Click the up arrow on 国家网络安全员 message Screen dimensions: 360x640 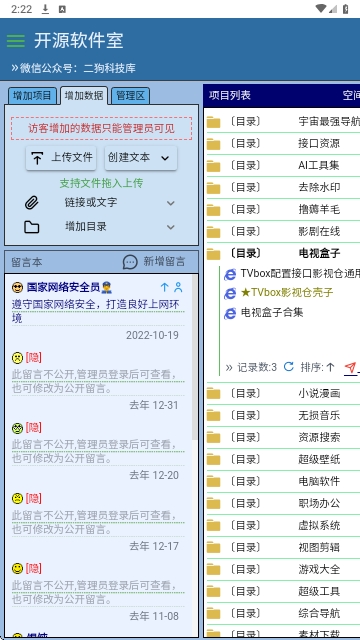164,287
